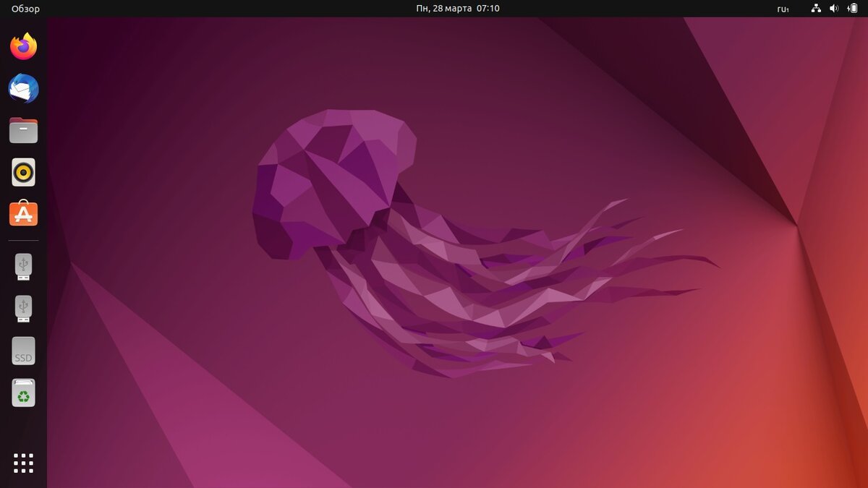868x488 pixels.
Task: Click the volume speaker icon in top bar
Action: pos(834,9)
